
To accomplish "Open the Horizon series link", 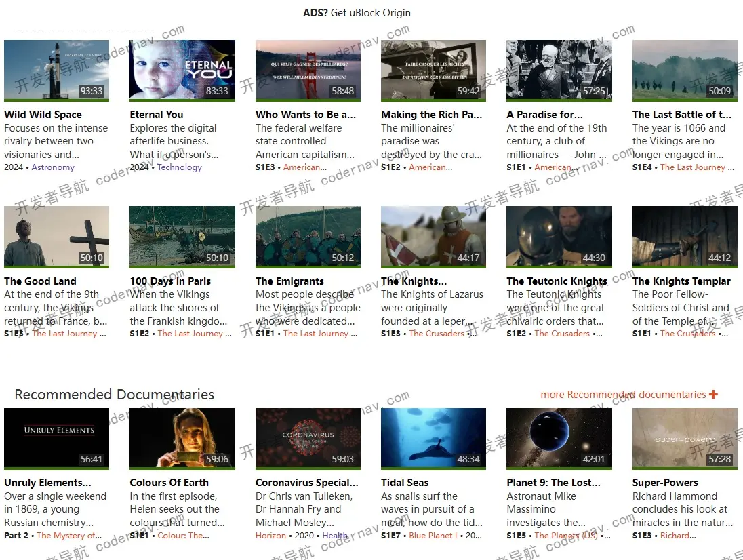I will pyautogui.click(x=270, y=536).
